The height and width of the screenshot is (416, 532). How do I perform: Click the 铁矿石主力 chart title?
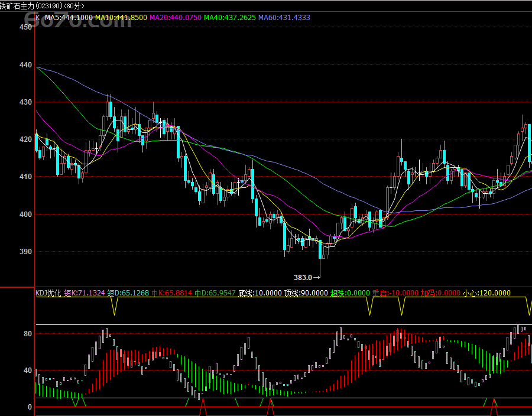click(x=17, y=6)
